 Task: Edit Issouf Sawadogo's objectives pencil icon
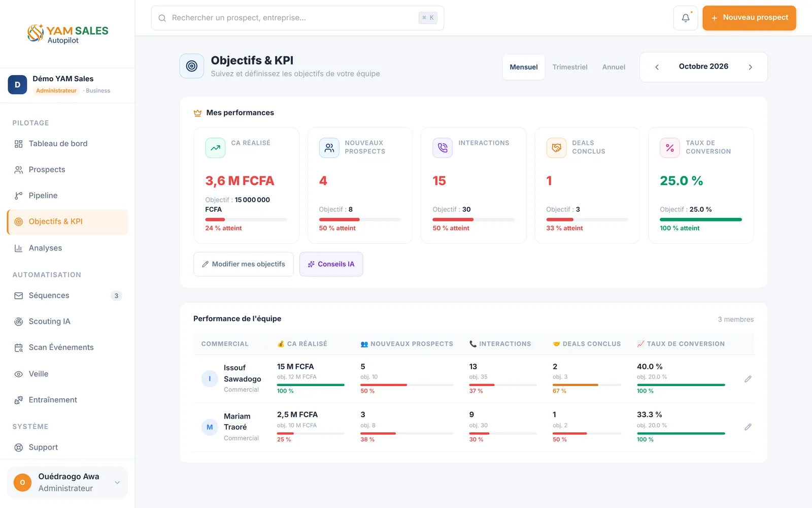click(x=748, y=379)
